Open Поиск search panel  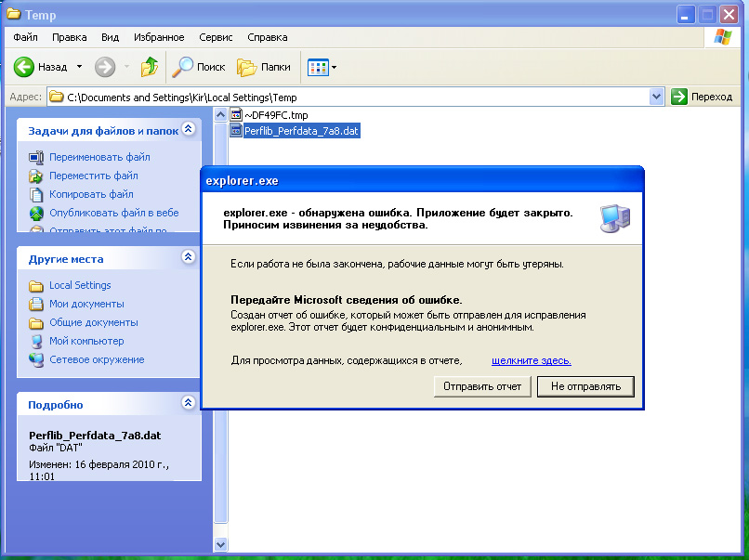[x=198, y=67]
